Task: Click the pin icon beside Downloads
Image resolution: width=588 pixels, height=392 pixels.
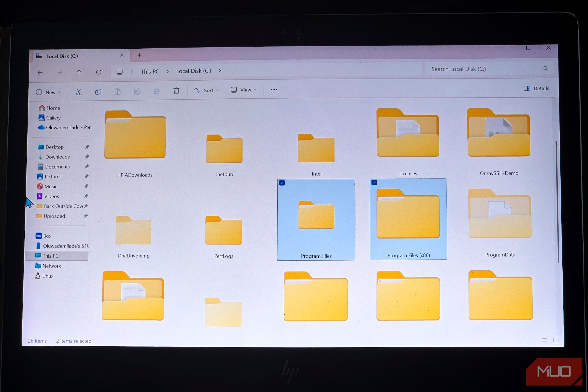Action: click(x=87, y=157)
